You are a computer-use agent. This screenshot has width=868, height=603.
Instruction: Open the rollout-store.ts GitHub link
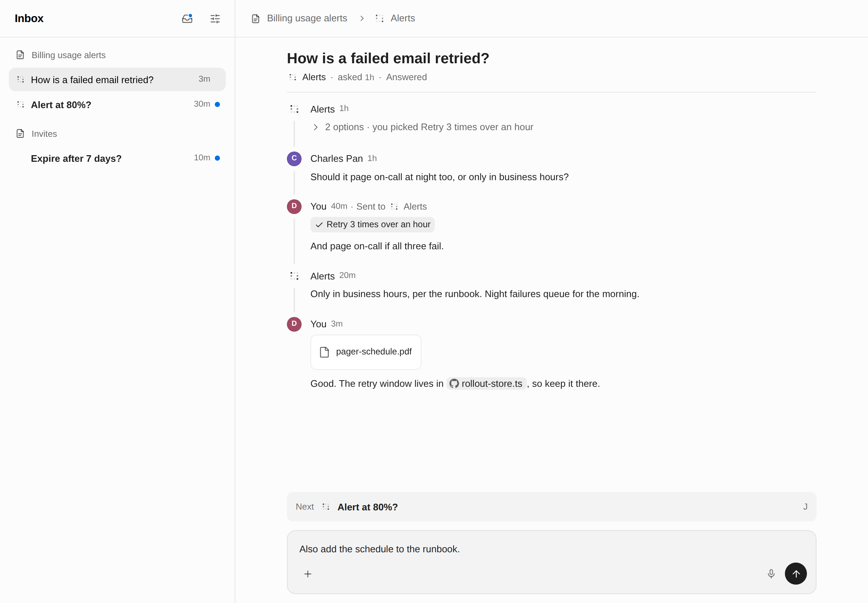486,384
